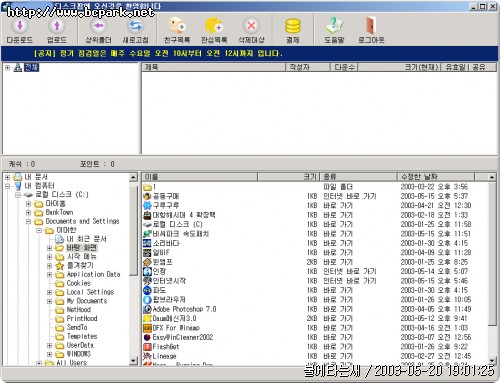Click the folder tree scroll-down arrow

tap(133, 360)
